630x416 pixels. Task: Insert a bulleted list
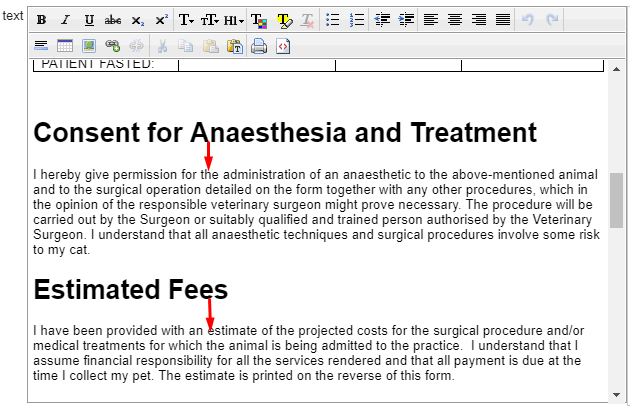[334, 20]
